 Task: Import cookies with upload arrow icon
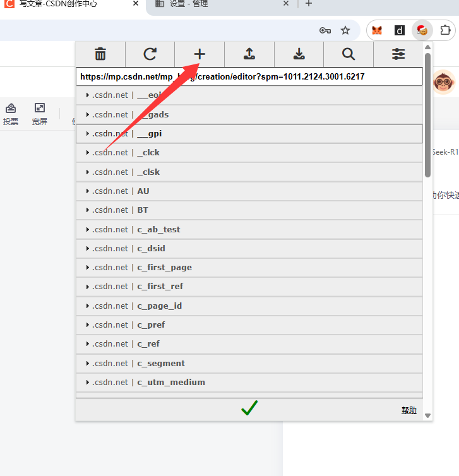click(x=249, y=54)
